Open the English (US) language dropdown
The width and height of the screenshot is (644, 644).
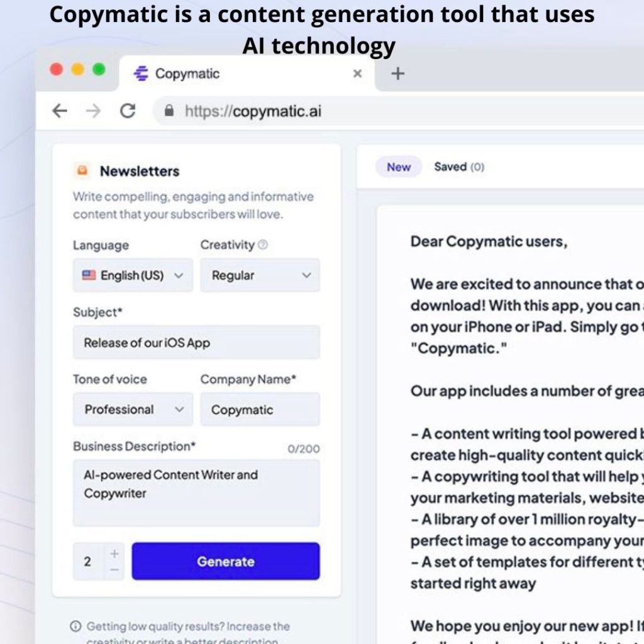pyautogui.click(x=133, y=275)
